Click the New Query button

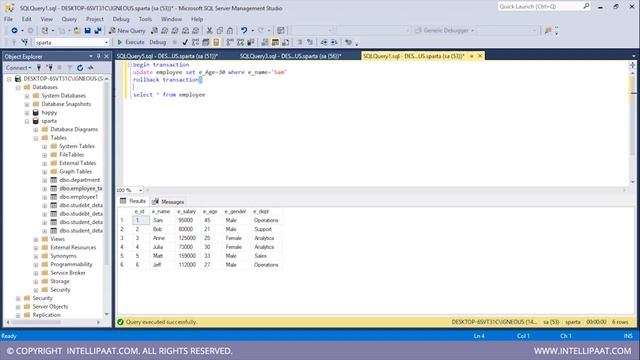point(127,31)
